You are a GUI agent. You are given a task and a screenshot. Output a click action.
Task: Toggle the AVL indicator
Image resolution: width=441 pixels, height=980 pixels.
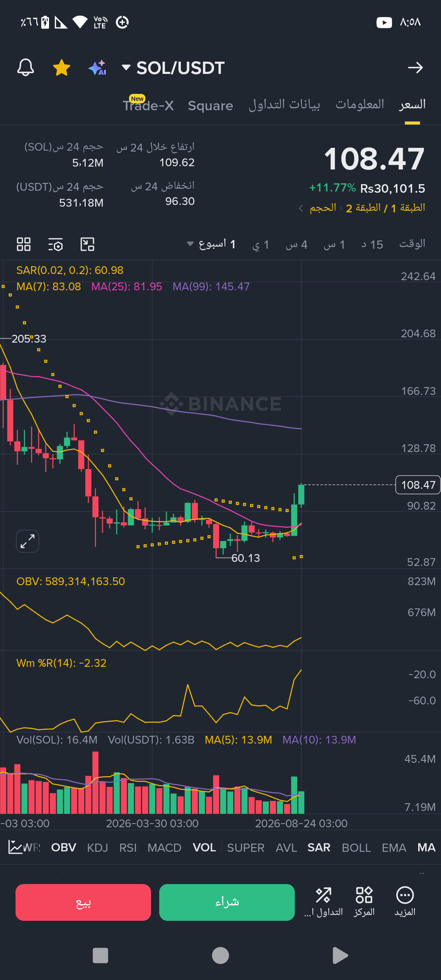point(286,848)
